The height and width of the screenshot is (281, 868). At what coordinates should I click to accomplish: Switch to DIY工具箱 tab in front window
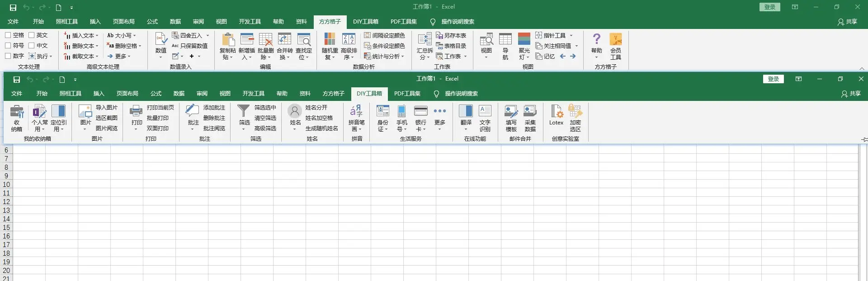click(369, 94)
